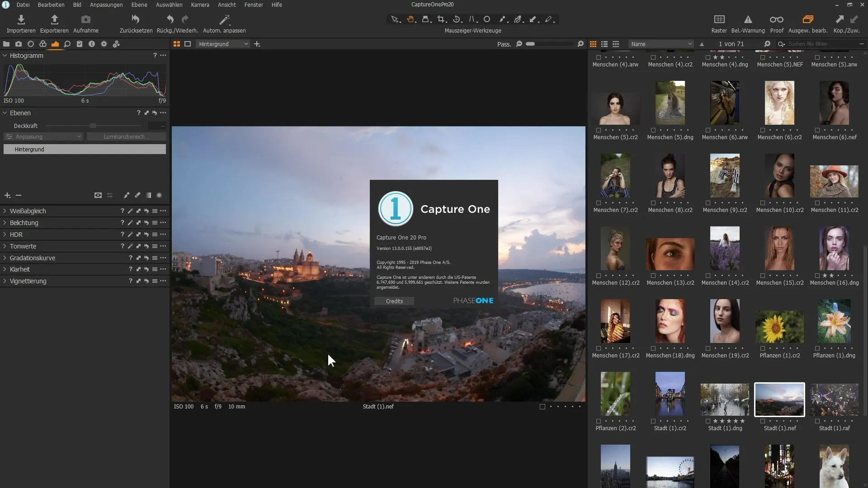868x488 pixels.
Task: Toggle the Raster grid overlay
Action: point(719,19)
